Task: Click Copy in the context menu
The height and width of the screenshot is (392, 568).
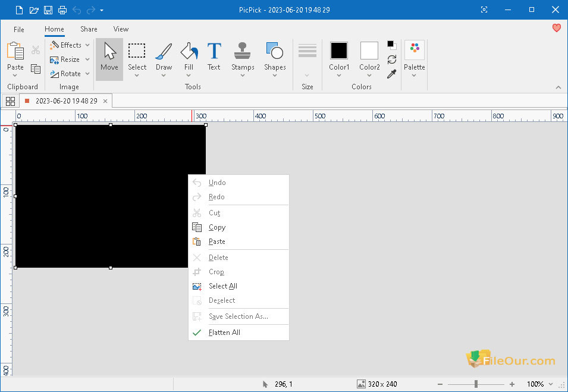Action: click(217, 227)
